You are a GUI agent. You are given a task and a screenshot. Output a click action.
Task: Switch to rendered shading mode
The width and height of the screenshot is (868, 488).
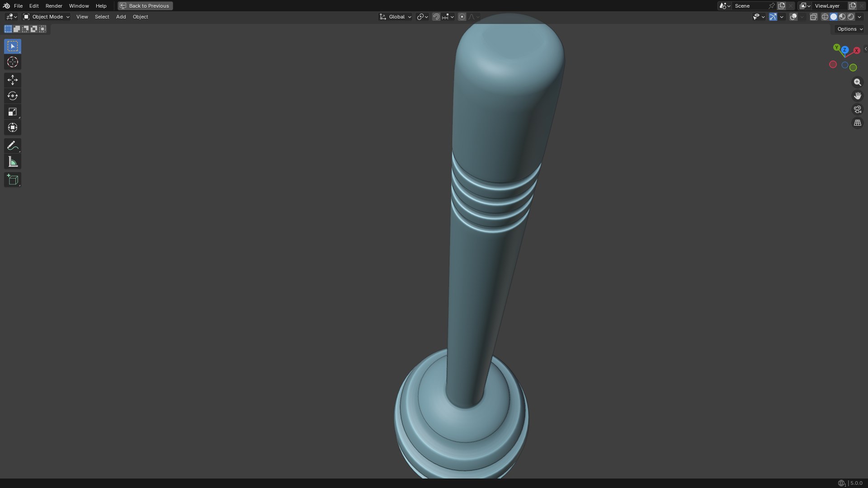coord(851,17)
